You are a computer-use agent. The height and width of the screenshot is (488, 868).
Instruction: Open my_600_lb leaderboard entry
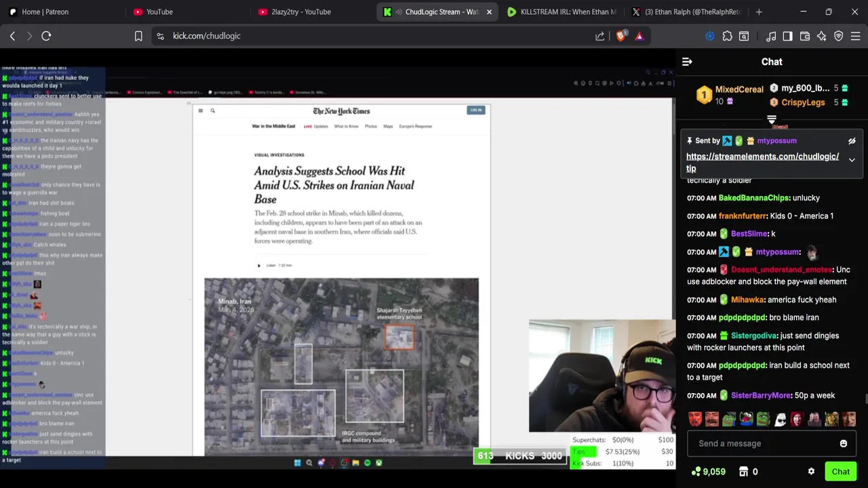click(x=805, y=88)
